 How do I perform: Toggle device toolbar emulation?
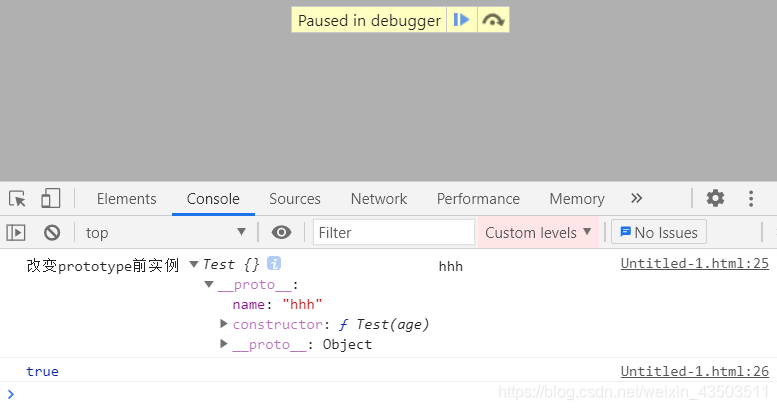coord(51,199)
